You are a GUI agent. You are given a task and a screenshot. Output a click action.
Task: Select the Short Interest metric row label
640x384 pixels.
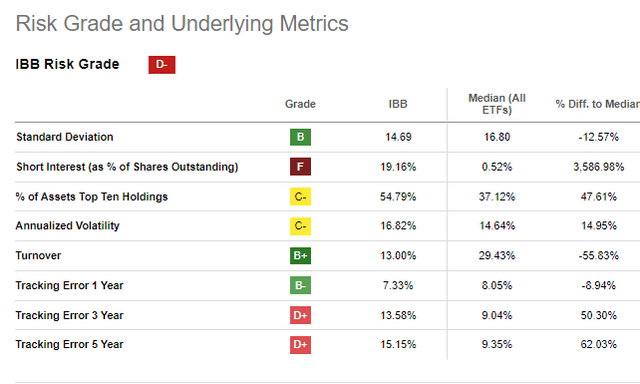pyautogui.click(x=127, y=167)
